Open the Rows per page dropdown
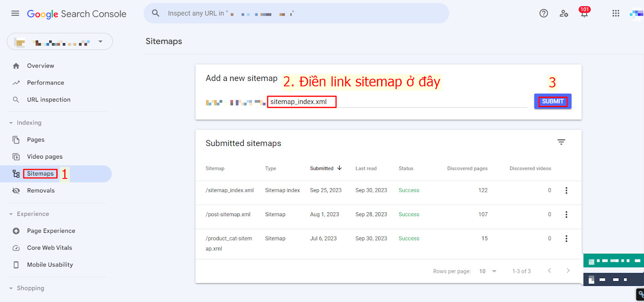This screenshot has height=302, width=644. 488,271
